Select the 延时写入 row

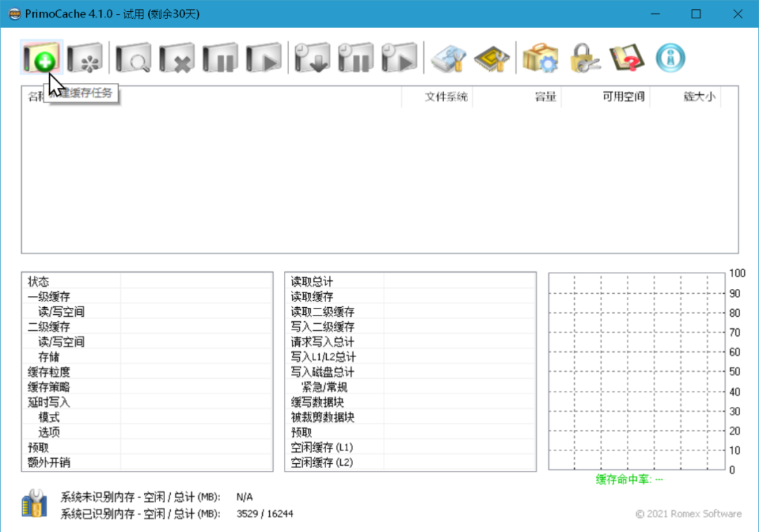pos(147,402)
